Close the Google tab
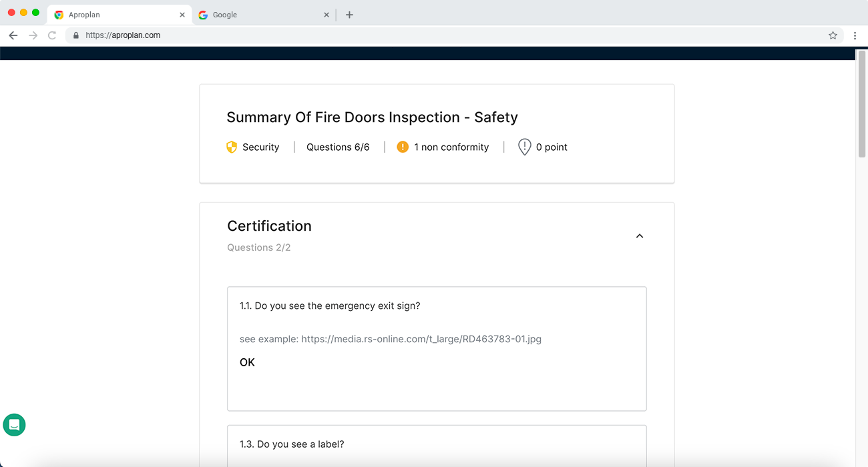Viewport: 868px width, 467px height. (x=327, y=15)
